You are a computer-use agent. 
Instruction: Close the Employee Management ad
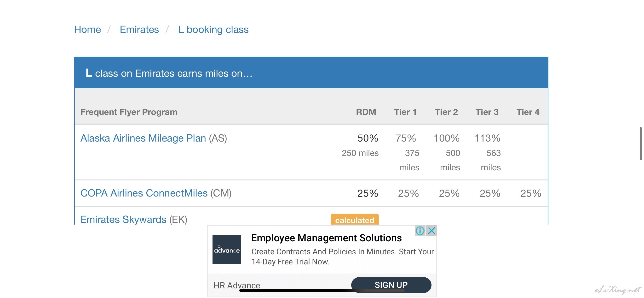tap(431, 231)
